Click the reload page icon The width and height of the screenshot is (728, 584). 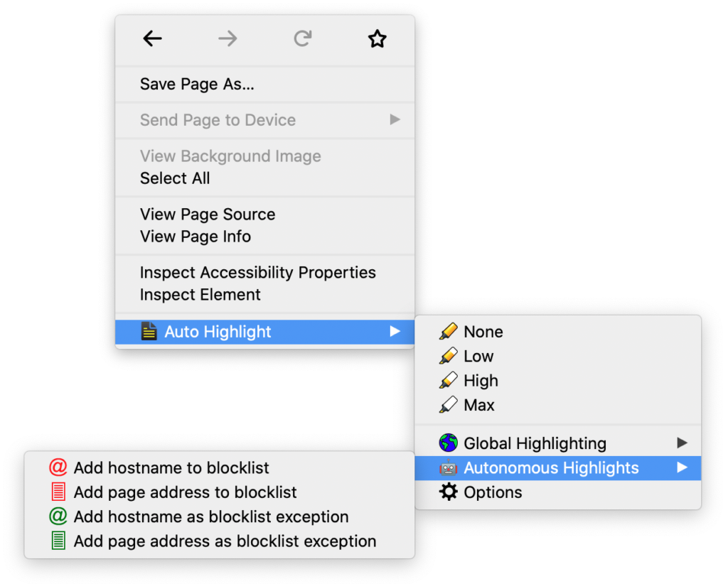(x=302, y=38)
